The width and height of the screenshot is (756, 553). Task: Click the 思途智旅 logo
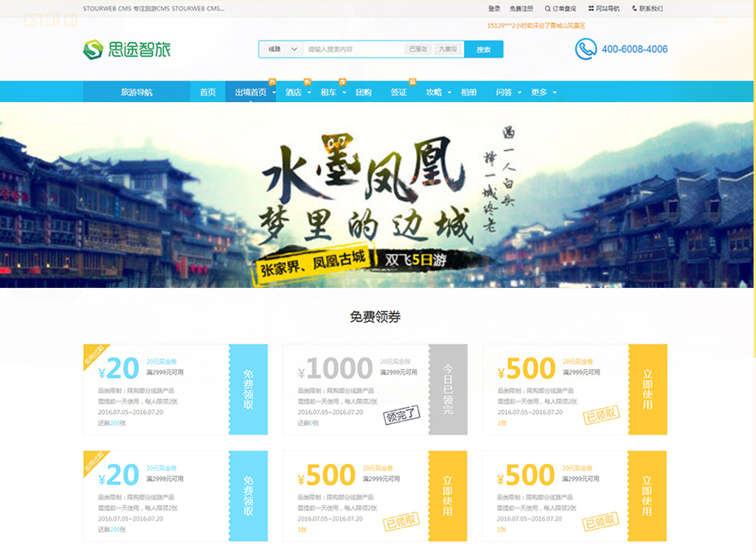[127, 49]
